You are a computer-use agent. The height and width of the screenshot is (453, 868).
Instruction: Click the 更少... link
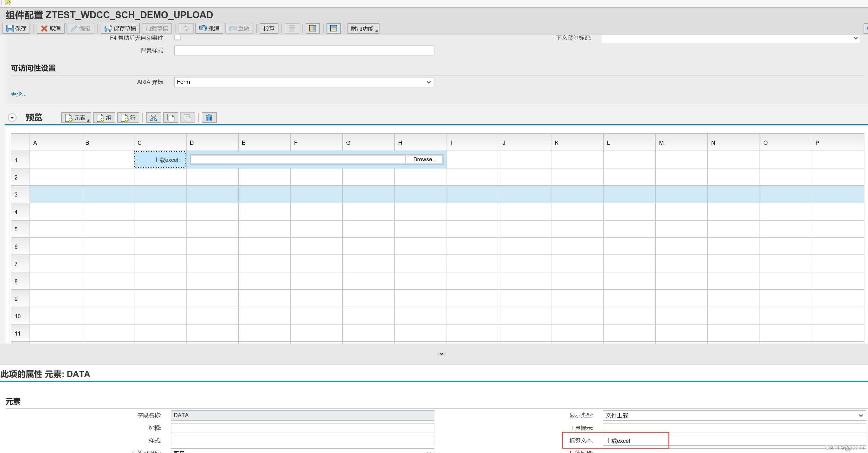pyautogui.click(x=18, y=94)
